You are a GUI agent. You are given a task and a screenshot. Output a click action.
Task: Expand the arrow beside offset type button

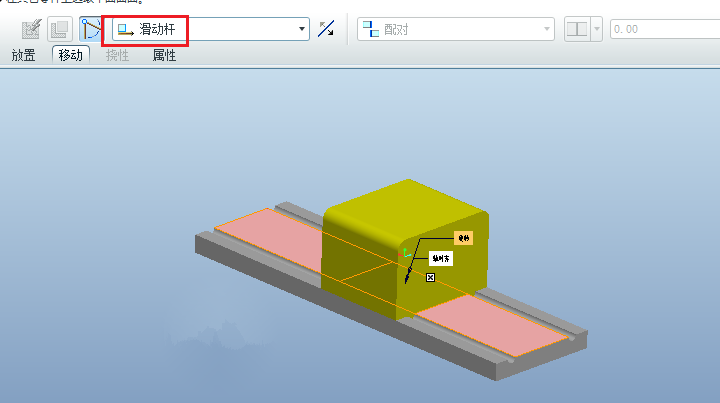596,29
